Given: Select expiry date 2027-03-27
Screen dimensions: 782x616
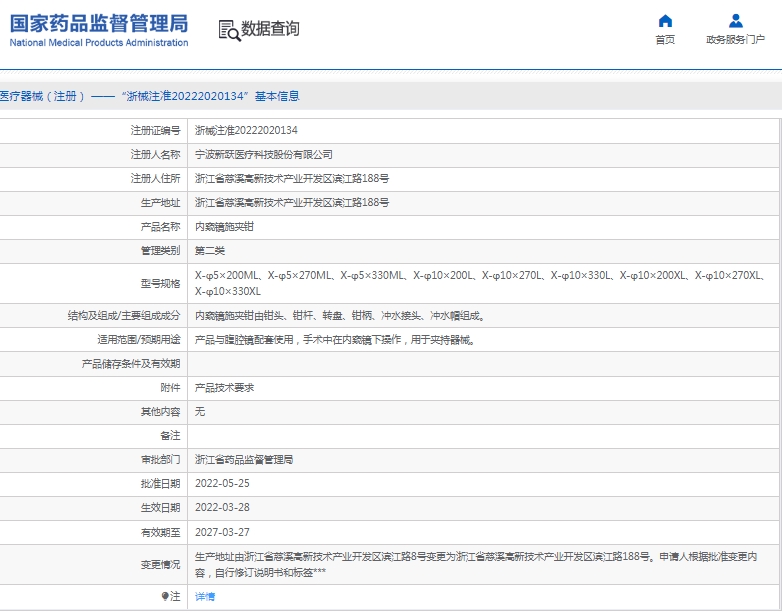Looking at the screenshot, I should 222,532.
